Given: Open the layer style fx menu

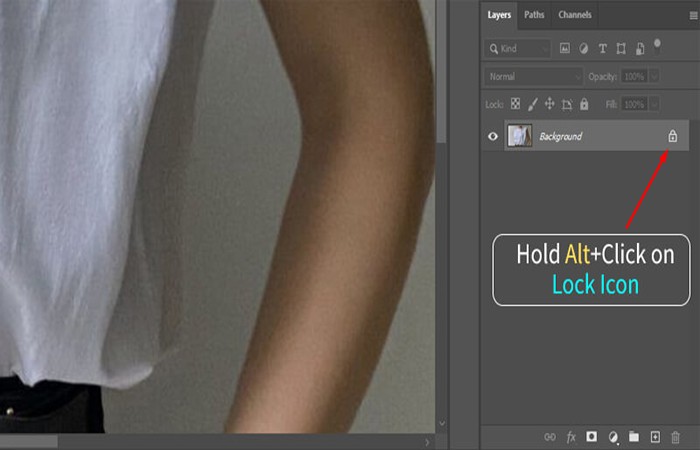Looking at the screenshot, I should (571, 437).
